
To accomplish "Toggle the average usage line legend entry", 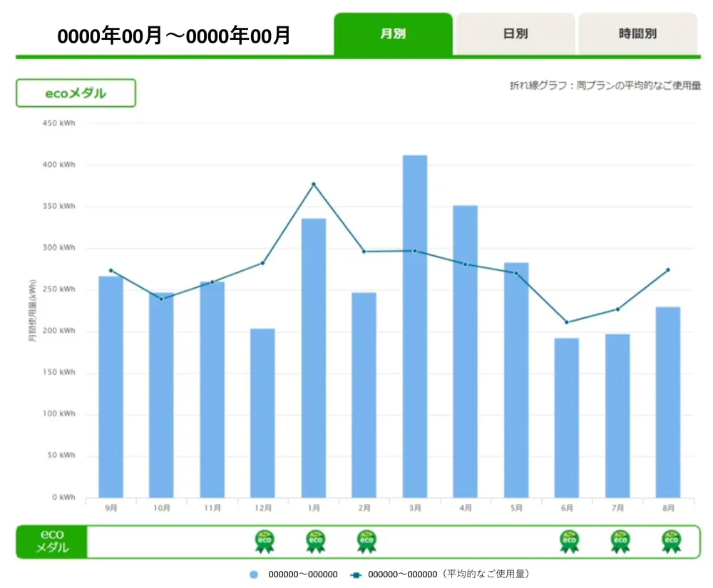I will [x=356, y=574].
